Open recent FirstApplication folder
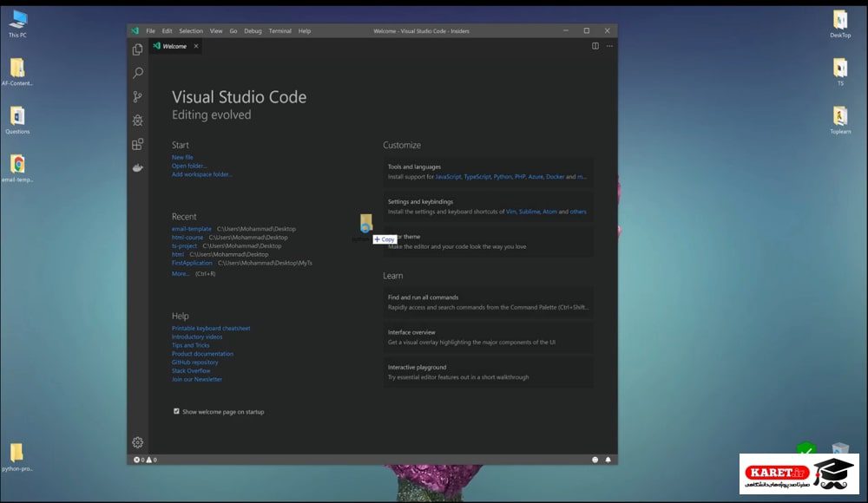This screenshot has height=503, width=868. click(x=192, y=263)
